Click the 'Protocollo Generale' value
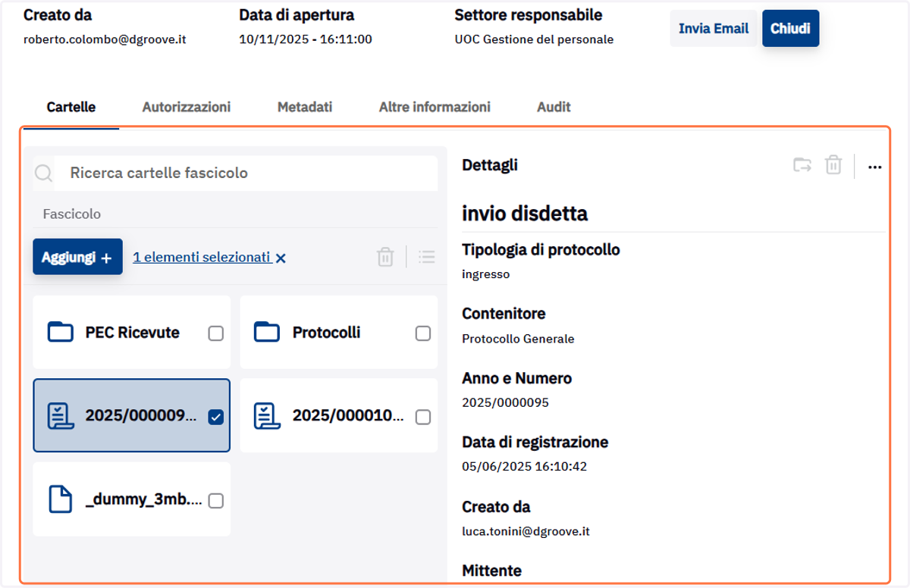This screenshot has width=910, height=588. [518, 339]
